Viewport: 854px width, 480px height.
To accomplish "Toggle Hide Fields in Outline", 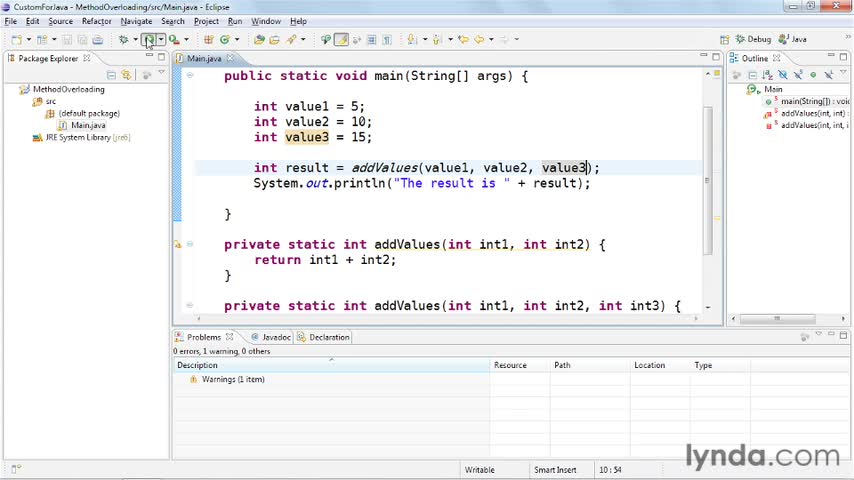I will coord(783,75).
